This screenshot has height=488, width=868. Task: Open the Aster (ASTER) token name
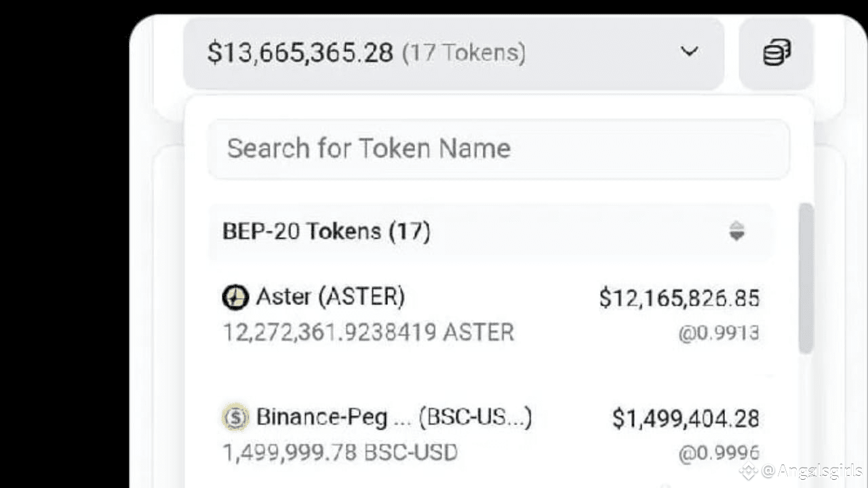(x=330, y=297)
